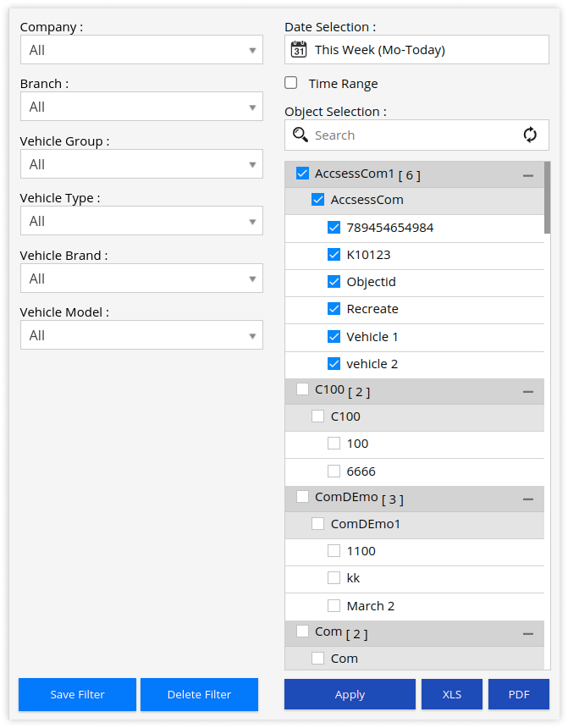Click the refresh icon beside Search
The image size is (568, 728).
[x=530, y=135]
